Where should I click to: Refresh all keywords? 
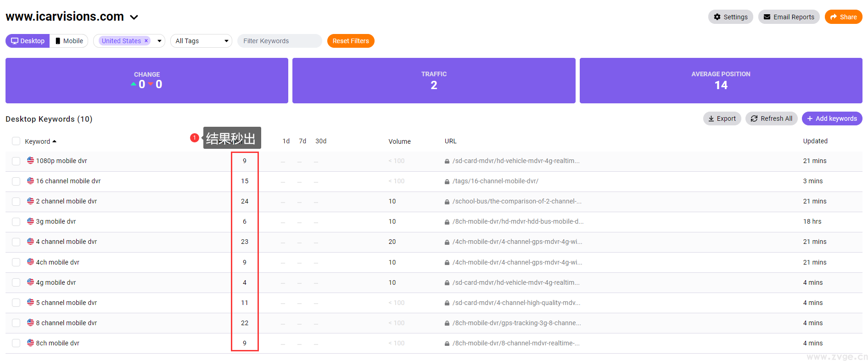coord(771,118)
